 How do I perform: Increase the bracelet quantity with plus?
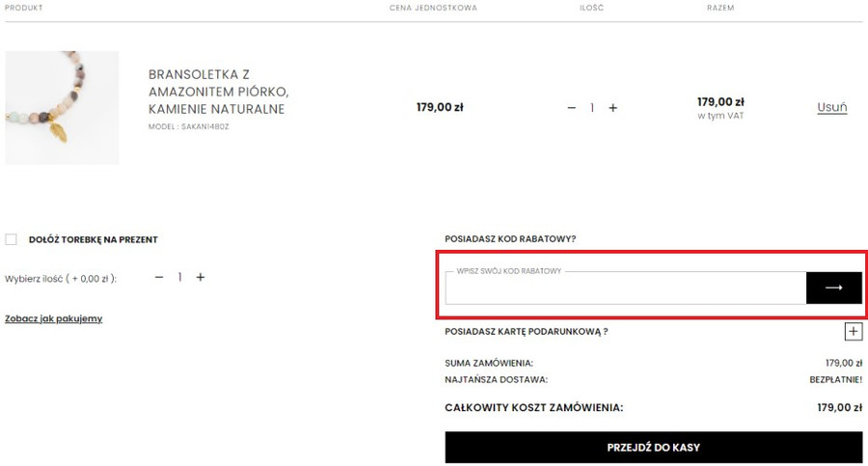pyautogui.click(x=612, y=108)
